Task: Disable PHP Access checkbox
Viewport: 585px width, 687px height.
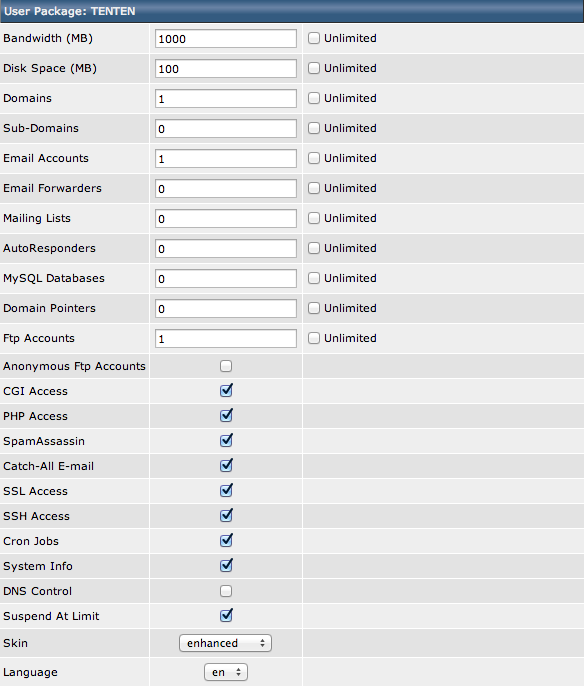Action: (x=226, y=415)
